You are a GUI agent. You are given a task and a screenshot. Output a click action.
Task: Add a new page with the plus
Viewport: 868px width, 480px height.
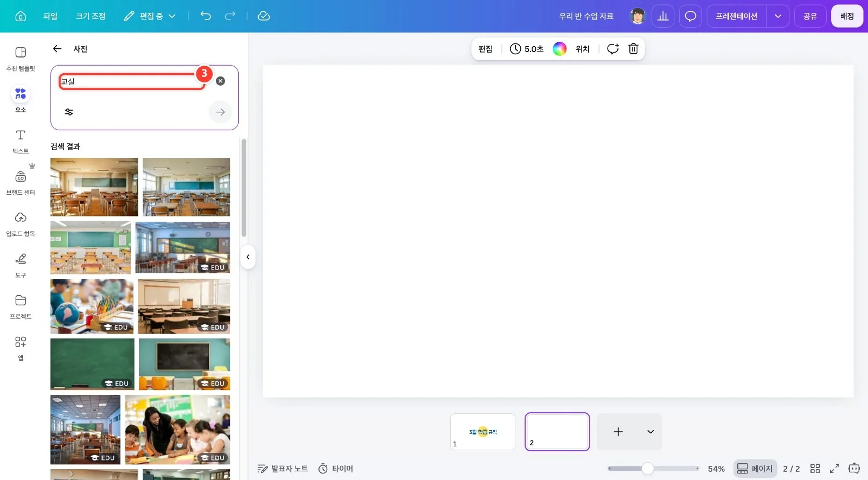click(x=618, y=432)
